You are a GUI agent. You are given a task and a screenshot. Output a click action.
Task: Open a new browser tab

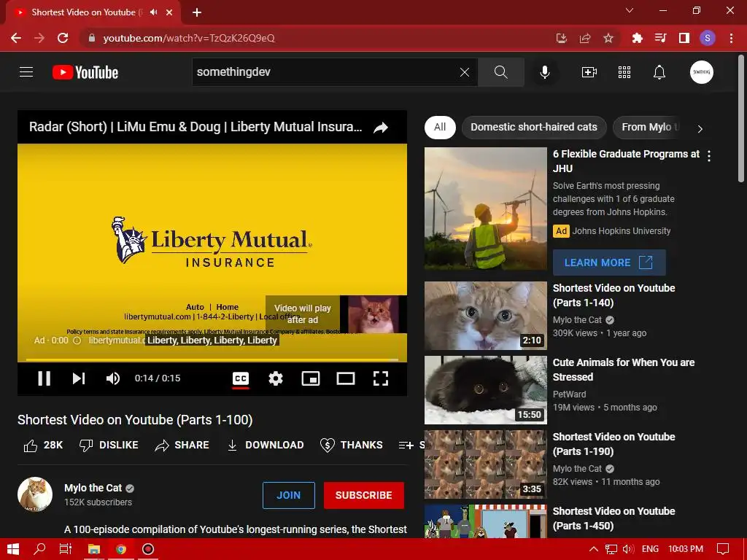click(197, 12)
